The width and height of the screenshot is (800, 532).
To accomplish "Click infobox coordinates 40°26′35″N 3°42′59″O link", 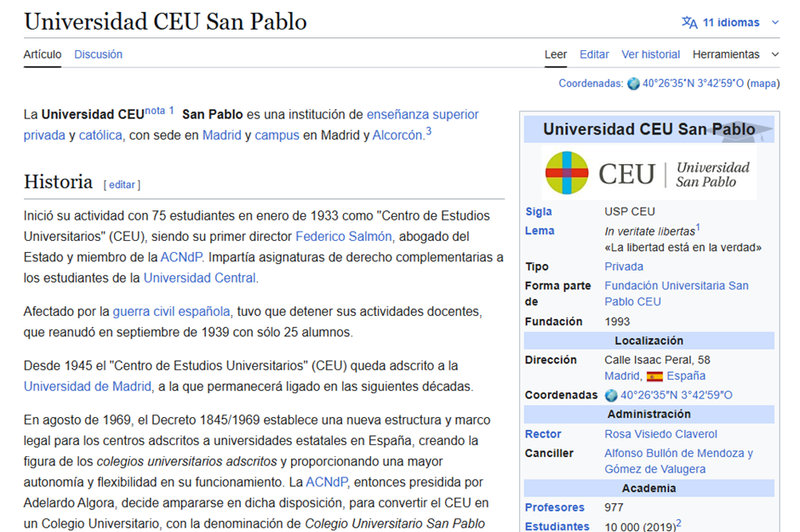I will pos(676,395).
